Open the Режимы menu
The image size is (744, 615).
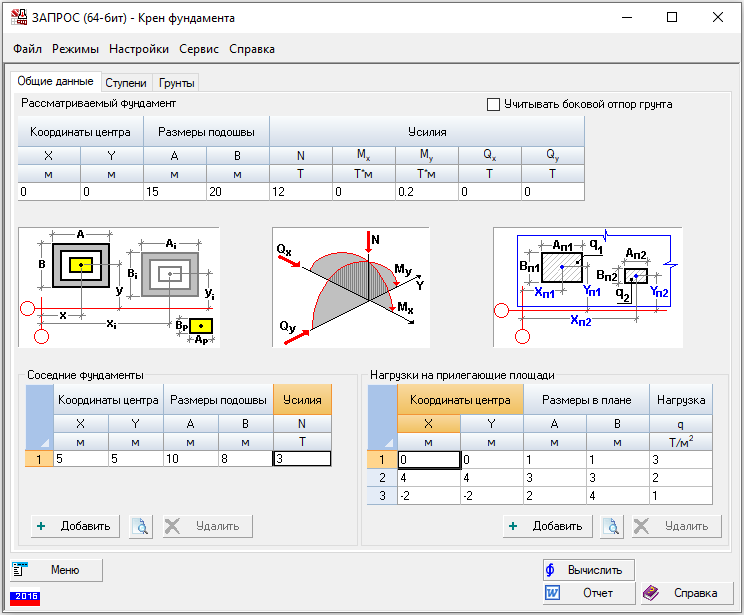(75, 49)
